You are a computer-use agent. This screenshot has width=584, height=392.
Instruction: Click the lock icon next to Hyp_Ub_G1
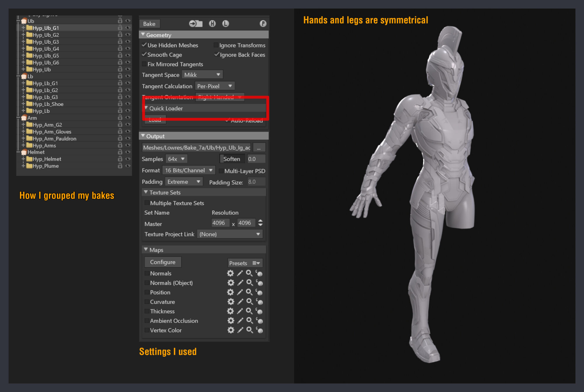pyautogui.click(x=120, y=28)
